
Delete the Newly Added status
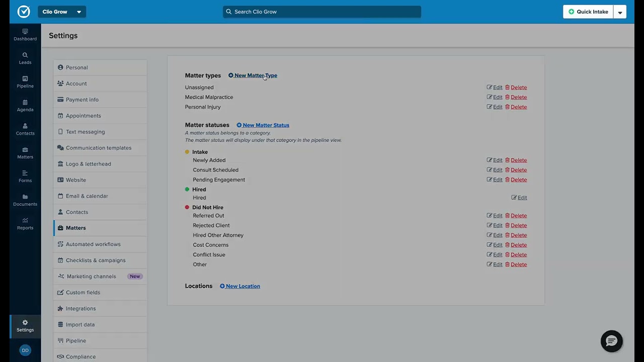pyautogui.click(x=516, y=160)
